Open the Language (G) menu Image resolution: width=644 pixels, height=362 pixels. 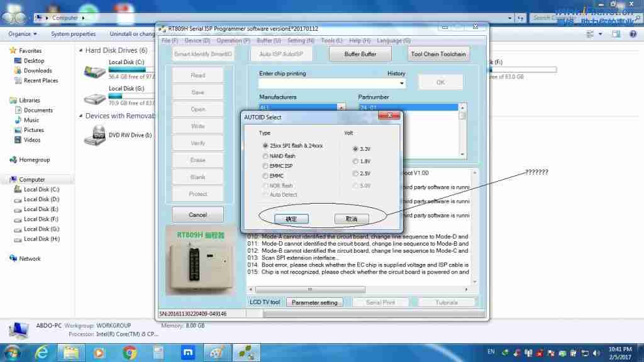click(x=389, y=40)
